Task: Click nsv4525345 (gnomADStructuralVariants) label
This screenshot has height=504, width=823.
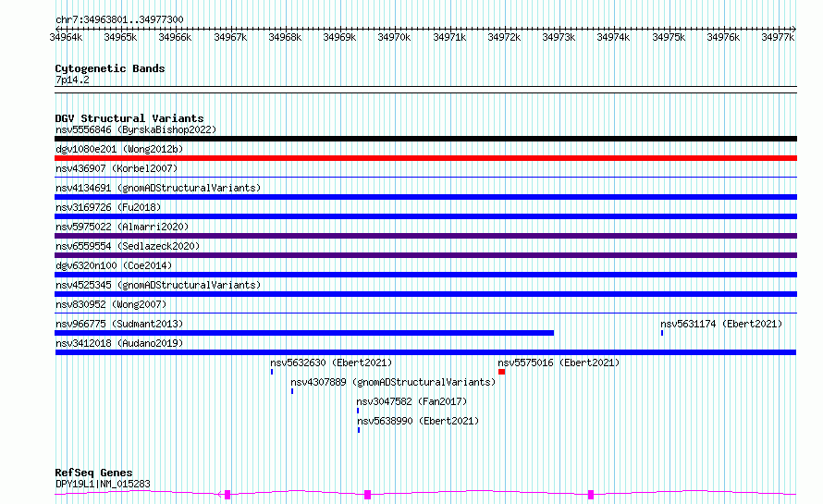Action: point(158,285)
